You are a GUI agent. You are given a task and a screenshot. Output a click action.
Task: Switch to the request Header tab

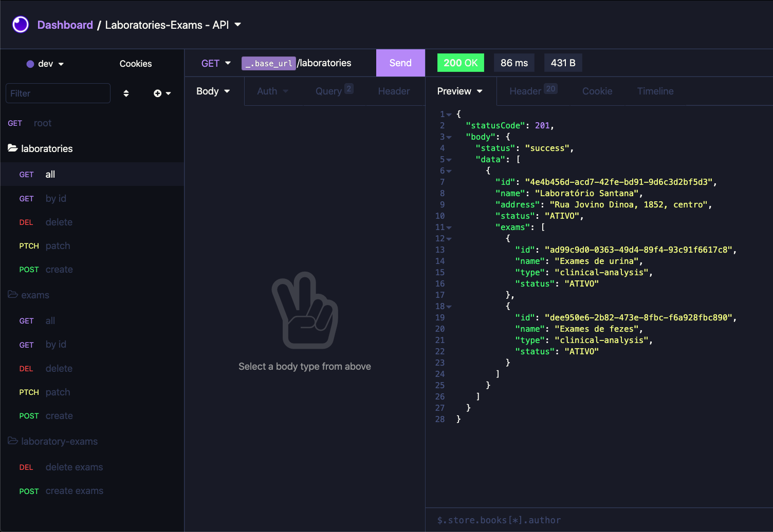pyautogui.click(x=394, y=91)
